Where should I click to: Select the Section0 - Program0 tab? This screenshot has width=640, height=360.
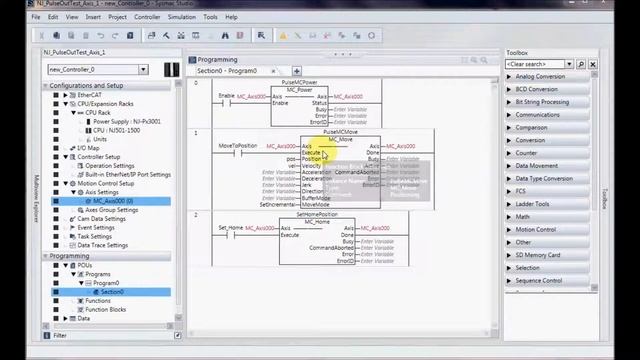pos(227,71)
